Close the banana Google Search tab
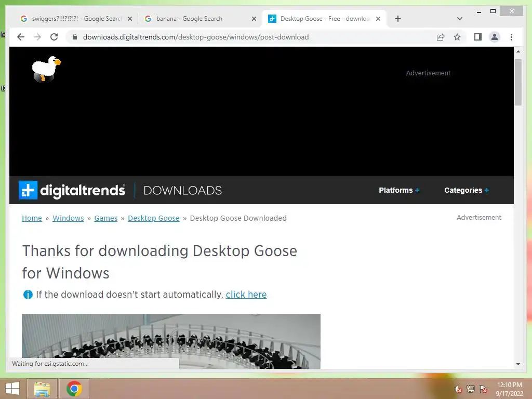The width and height of the screenshot is (532, 399). 254,19
